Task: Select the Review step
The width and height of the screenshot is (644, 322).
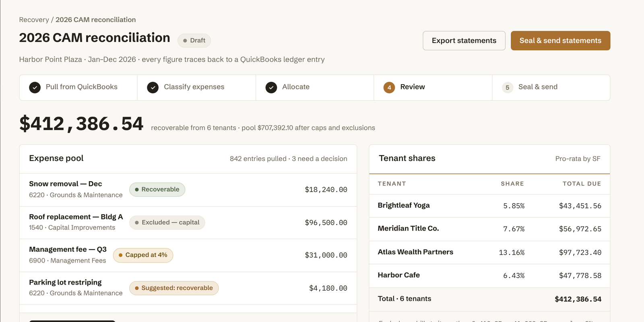Action: coord(433,87)
